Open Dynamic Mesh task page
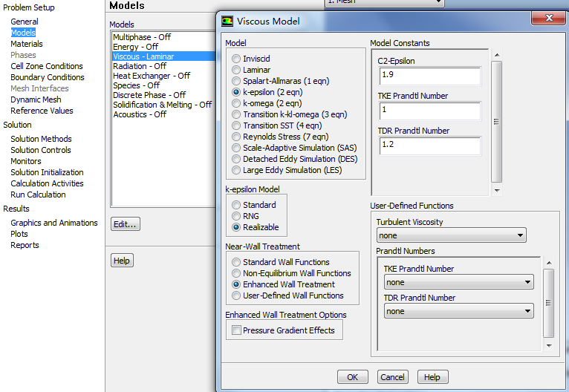Image resolution: width=569 pixels, height=392 pixels. pos(36,99)
